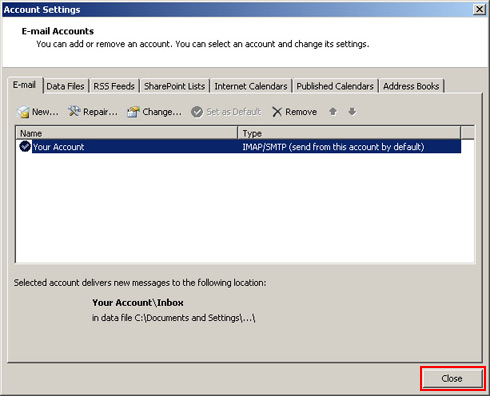This screenshot has width=490, height=396.
Task: Open the Published Calendars tab
Action: [x=335, y=86]
